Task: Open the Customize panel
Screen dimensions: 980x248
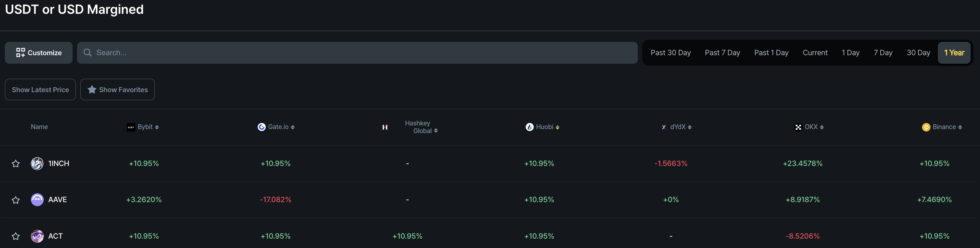Action: pos(39,52)
